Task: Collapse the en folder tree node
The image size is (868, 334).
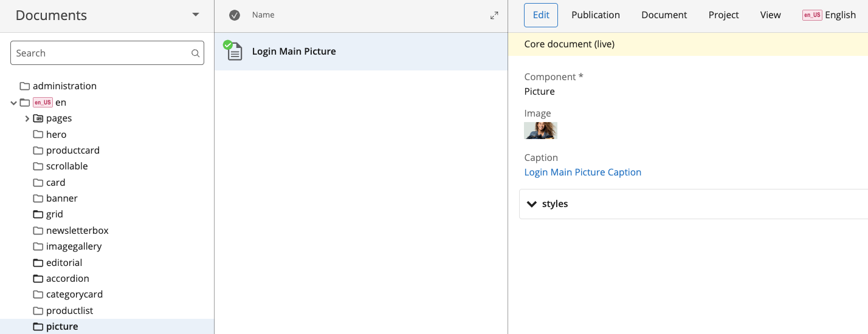Action: click(x=13, y=103)
